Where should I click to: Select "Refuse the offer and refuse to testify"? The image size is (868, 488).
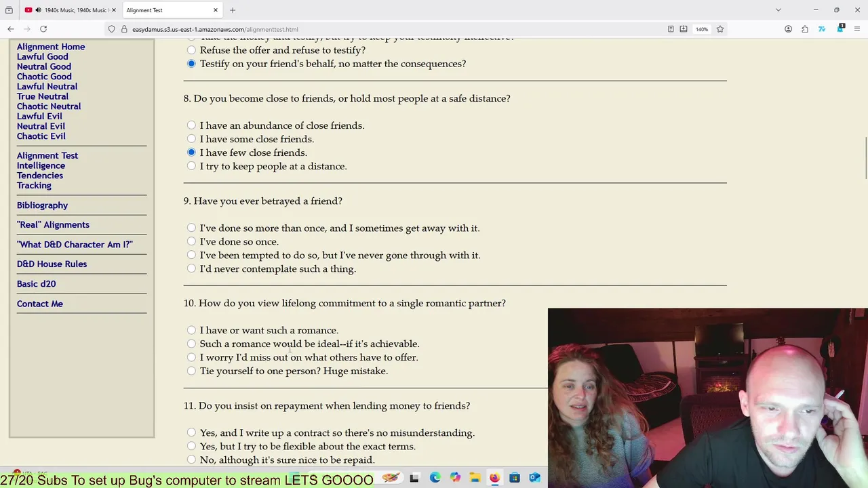point(191,50)
